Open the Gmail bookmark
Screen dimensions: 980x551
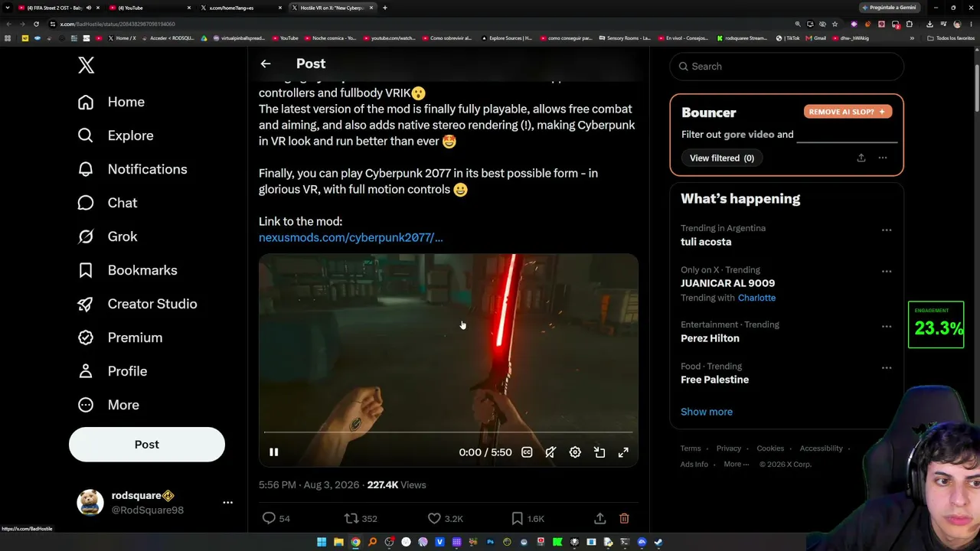pos(816,38)
